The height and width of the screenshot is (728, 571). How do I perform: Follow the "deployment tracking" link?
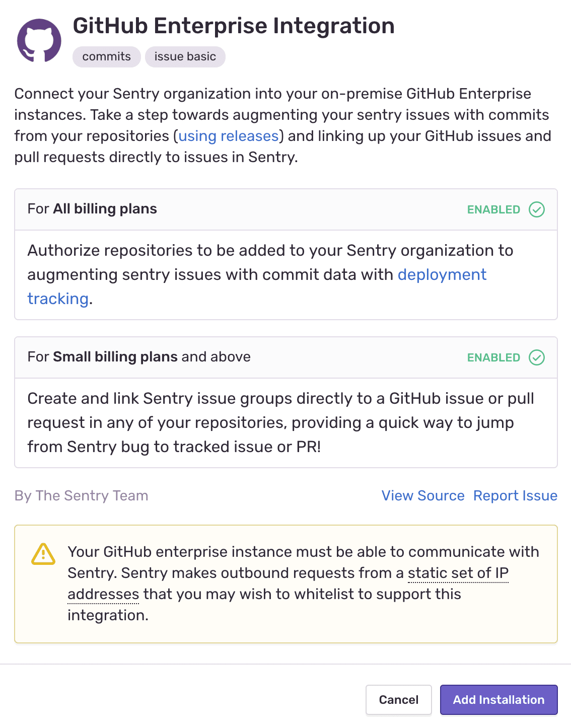click(442, 274)
